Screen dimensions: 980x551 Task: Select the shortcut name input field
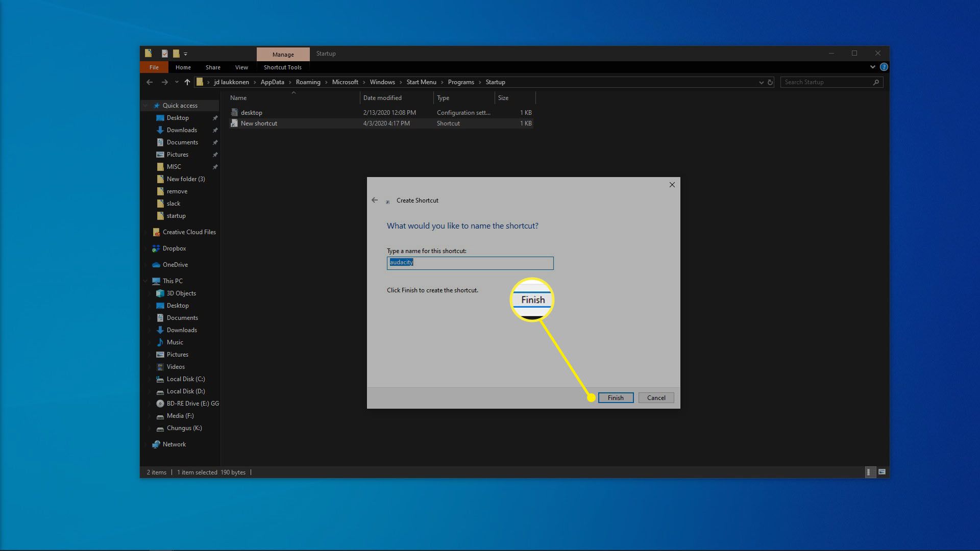pyautogui.click(x=470, y=262)
